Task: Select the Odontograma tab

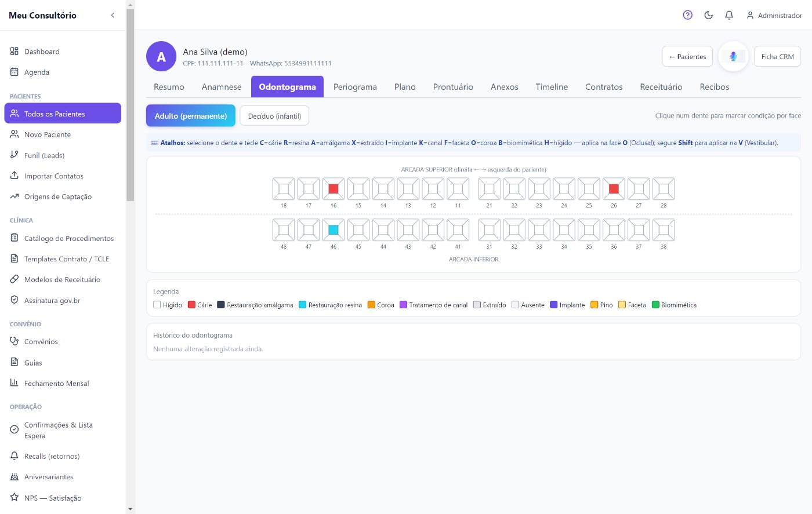Action: pos(287,87)
